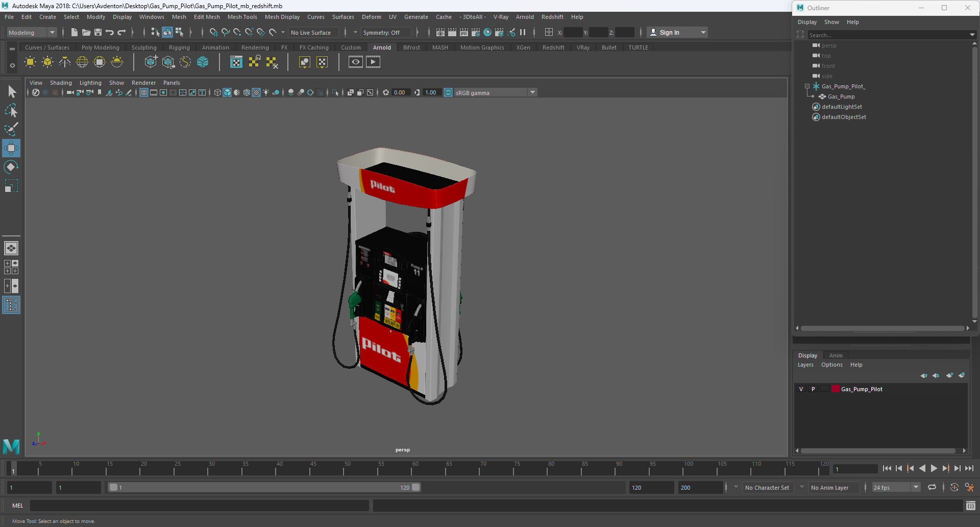Open Outliner search options dropdown arrow
The image size is (980, 527).
point(972,35)
